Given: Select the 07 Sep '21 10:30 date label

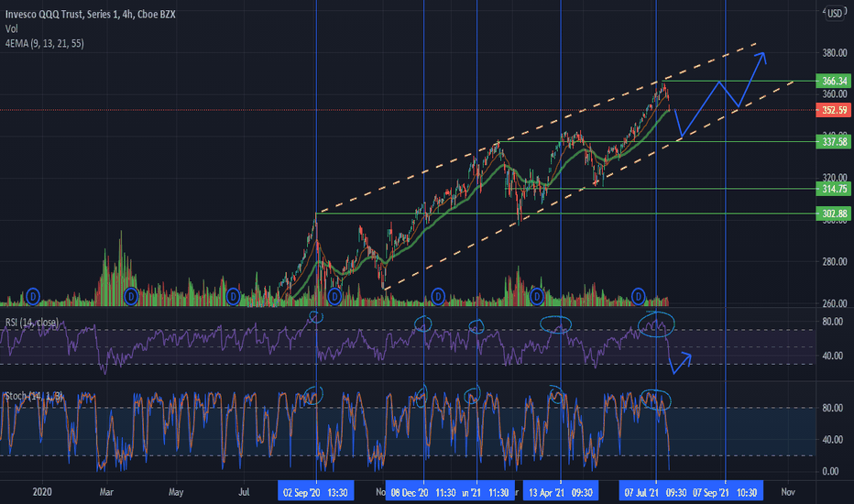Looking at the screenshot, I should tap(726, 492).
